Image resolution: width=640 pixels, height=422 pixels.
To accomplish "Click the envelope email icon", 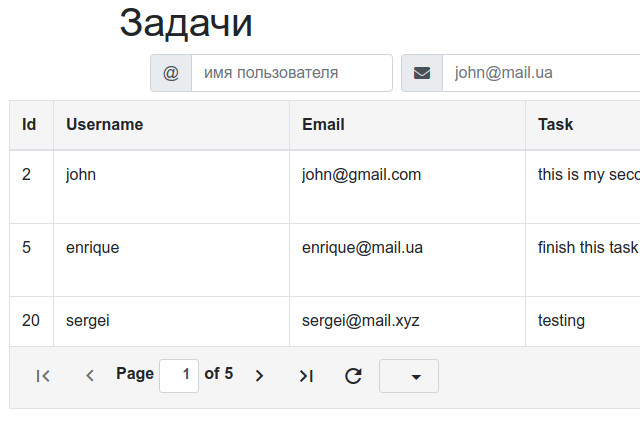I will pyautogui.click(x=422, y=73).
